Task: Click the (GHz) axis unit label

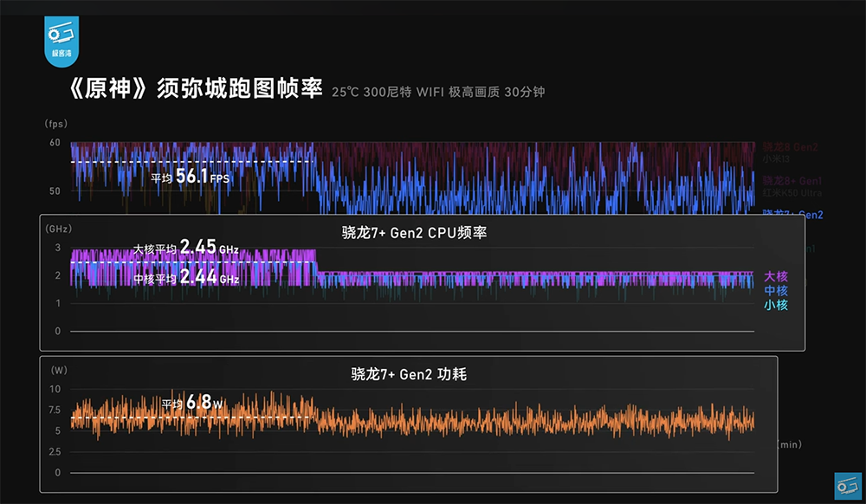Action: pyautogui.click(x=58, y=229)
